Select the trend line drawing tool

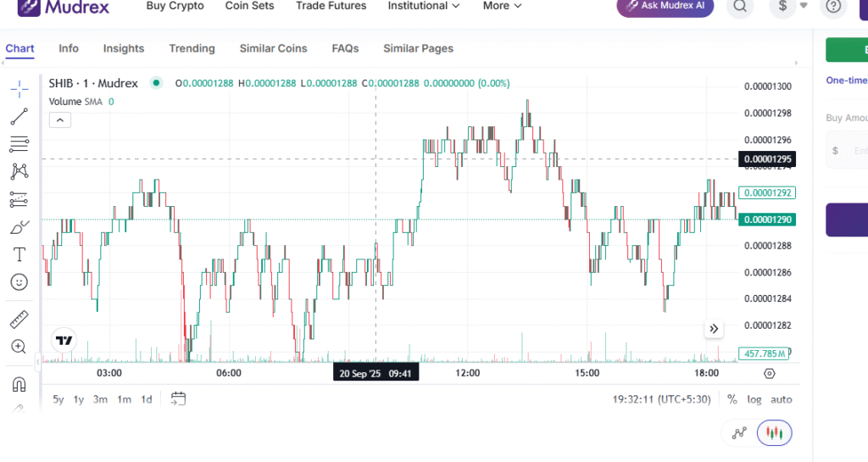[x=19, y=116]
